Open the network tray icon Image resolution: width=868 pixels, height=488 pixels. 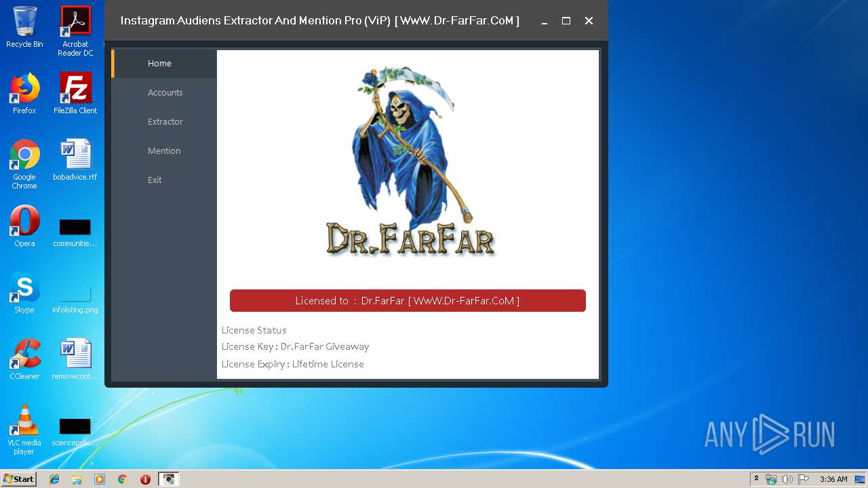(x=771, y=479)
